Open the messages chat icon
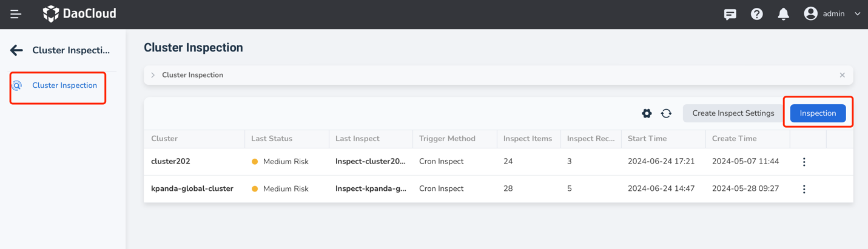Image resolution: width=868 pixels, height=249 pixels. coord(730,14)
